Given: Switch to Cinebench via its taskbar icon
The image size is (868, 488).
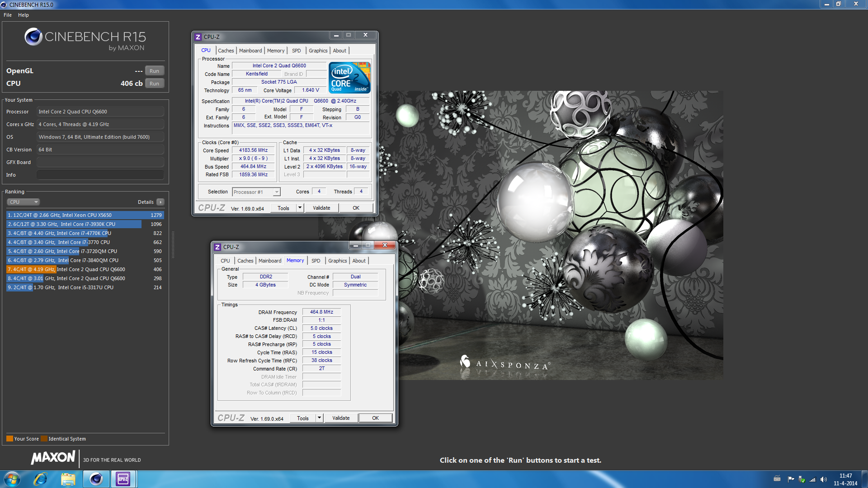Looking at the screenshot, I should point(96,479).
